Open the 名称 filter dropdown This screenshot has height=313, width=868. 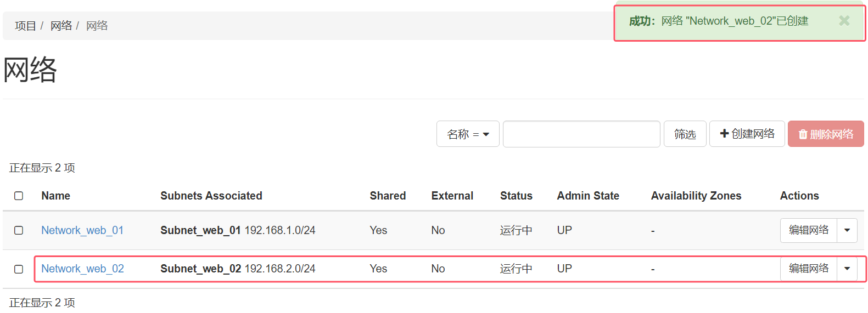pos(468,134)
